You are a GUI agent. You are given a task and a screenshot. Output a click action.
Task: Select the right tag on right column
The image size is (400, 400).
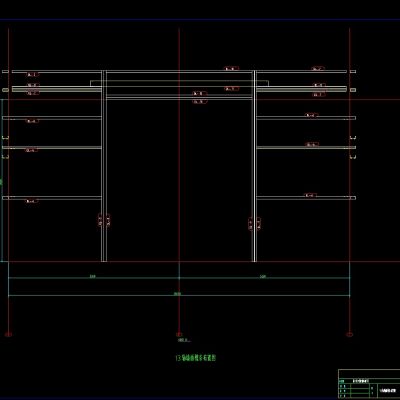(259, 224)
